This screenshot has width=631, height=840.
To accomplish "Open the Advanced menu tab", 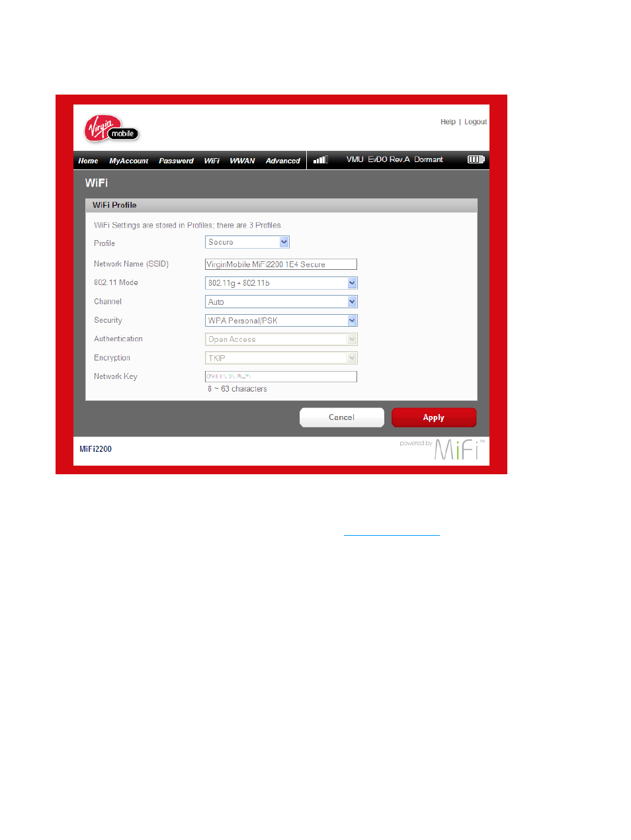I will click(282, 161).
